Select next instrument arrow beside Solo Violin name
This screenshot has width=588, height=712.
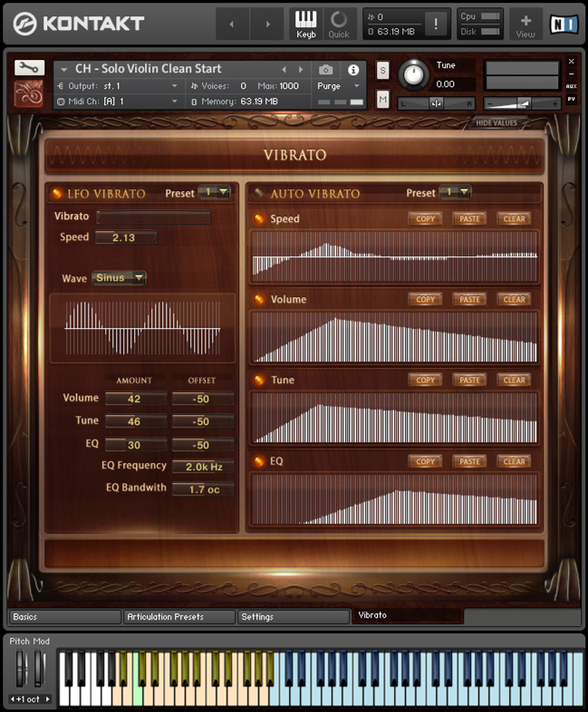coord(301,70)
